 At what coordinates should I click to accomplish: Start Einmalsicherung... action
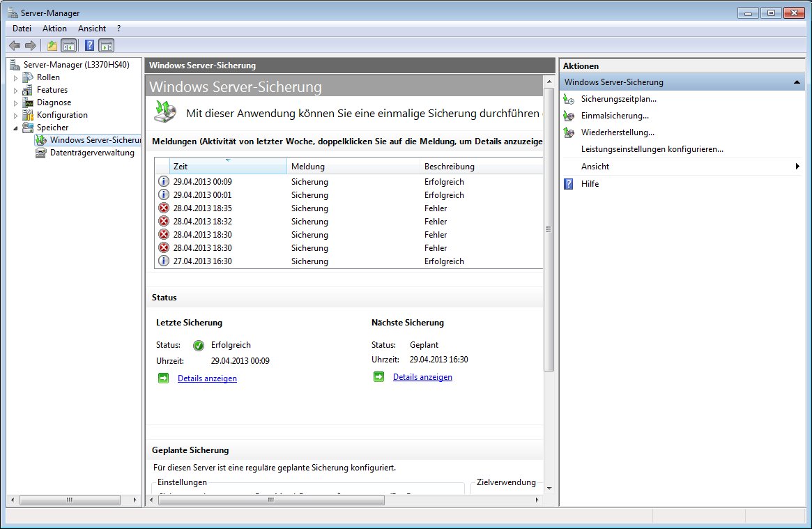coord(615,116)
